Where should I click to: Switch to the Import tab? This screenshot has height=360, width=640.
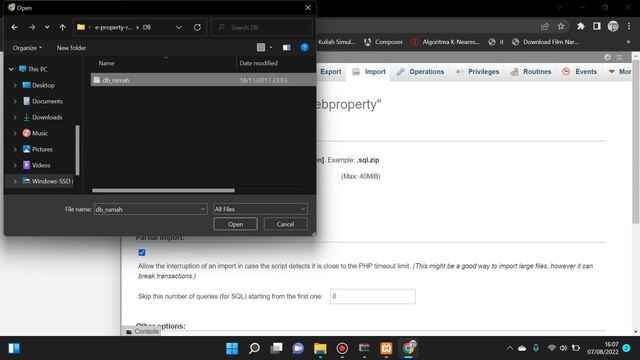pyautogui.click(x=369, y=72)
